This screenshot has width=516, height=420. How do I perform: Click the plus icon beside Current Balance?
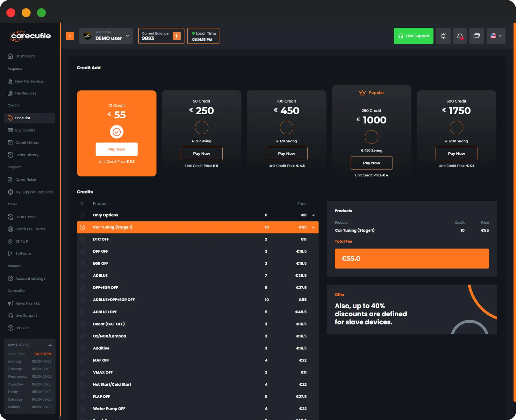point(176,36)
